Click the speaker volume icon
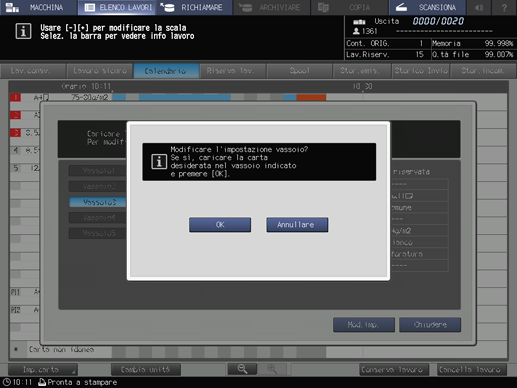The width and height of the screenshot is (517, 388). click(x=479, y=7)
